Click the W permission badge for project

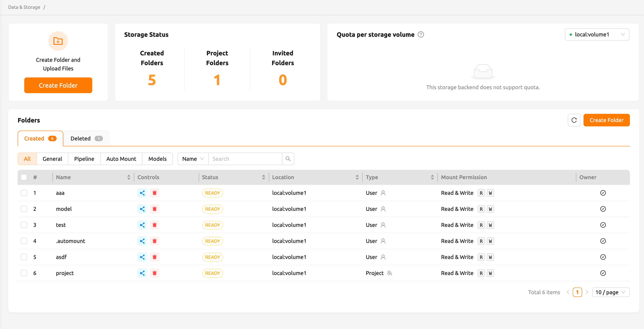(x=490, y=273)
